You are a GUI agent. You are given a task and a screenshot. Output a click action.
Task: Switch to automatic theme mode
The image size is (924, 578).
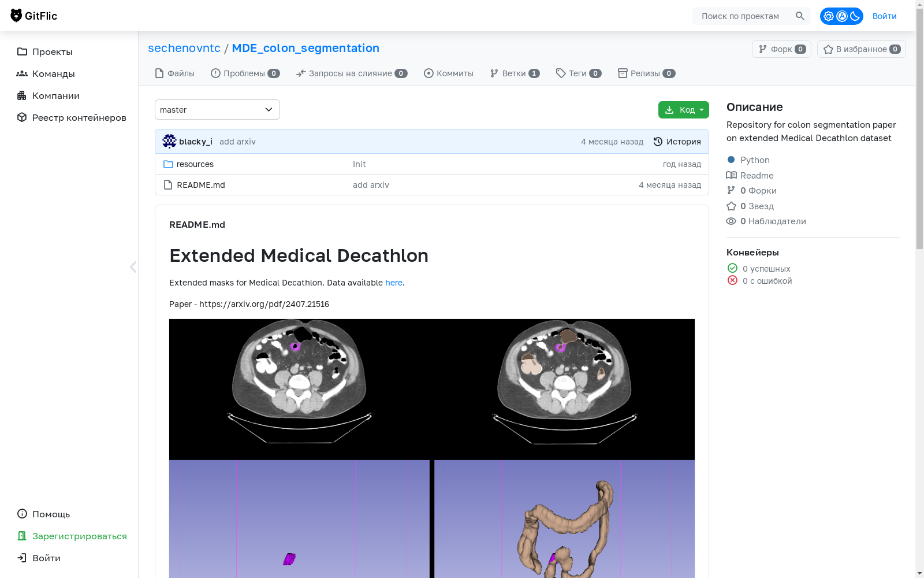coord(842,16)
